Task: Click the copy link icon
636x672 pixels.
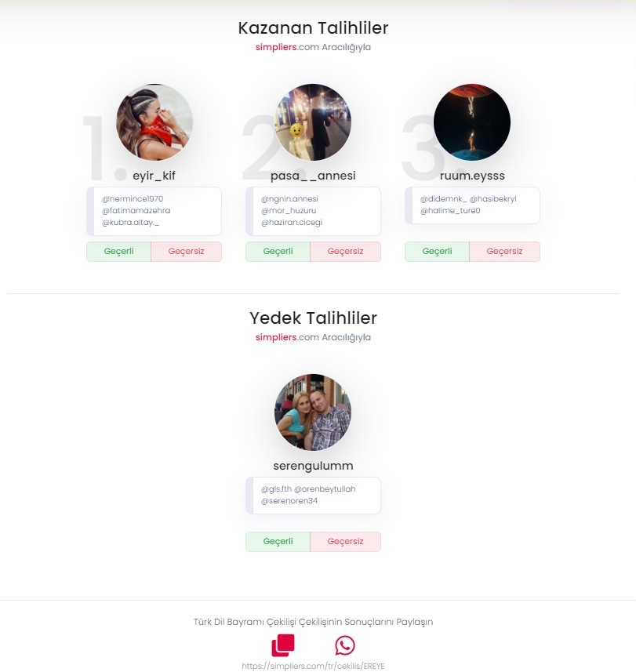Action: pos(283,645)
